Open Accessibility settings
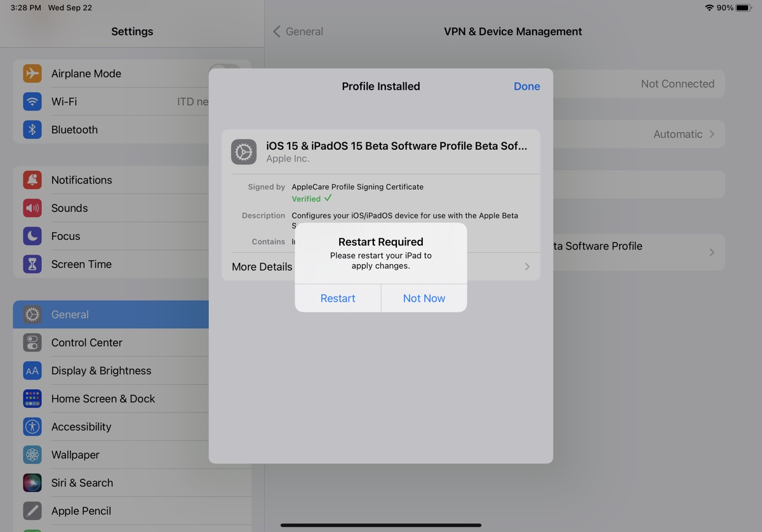 132,426
